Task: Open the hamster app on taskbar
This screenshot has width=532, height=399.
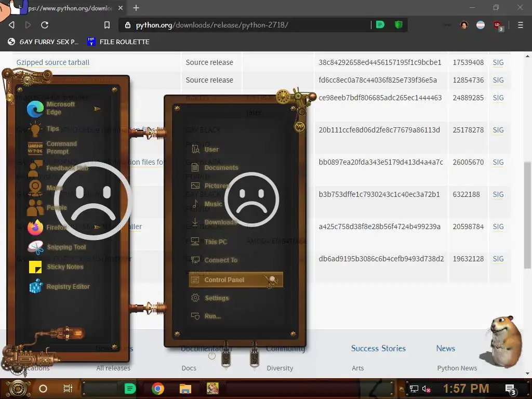Action: point(212,389)
